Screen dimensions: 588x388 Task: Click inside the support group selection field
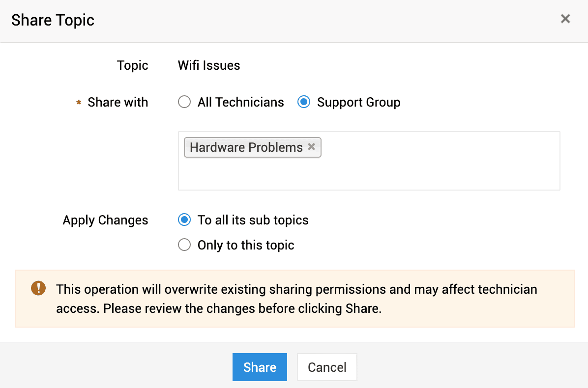(x=369, y=161)
